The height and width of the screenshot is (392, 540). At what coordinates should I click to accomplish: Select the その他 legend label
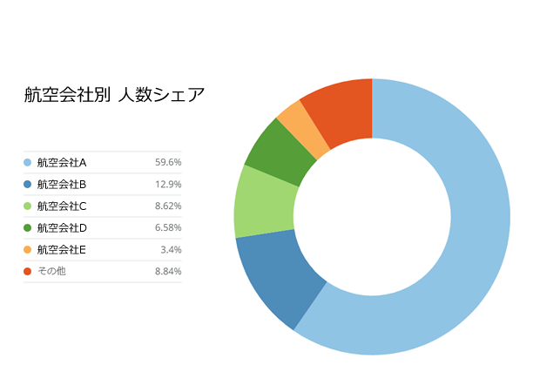tap(51, 272)
